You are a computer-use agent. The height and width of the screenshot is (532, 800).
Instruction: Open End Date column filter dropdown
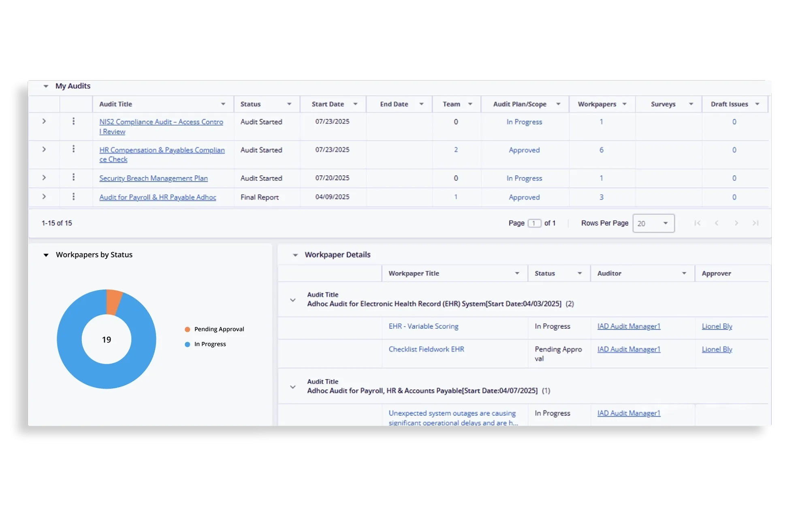tap(421, 104)
